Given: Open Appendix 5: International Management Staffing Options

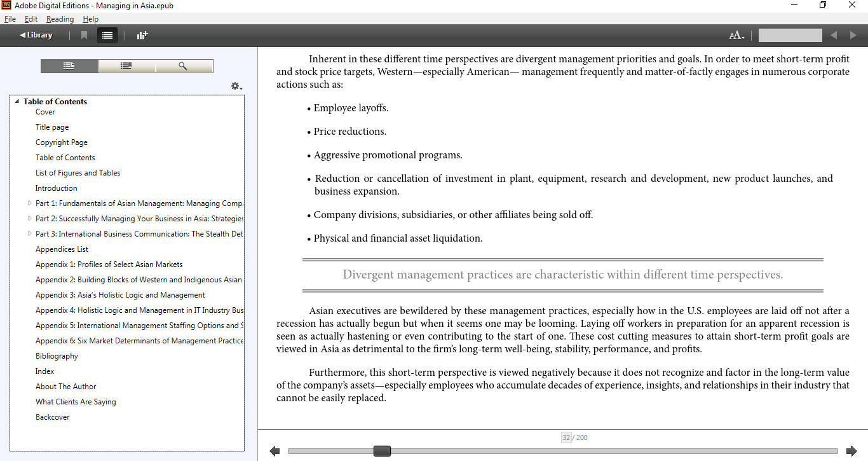Looking at the screenshot, I should (139, 326).
